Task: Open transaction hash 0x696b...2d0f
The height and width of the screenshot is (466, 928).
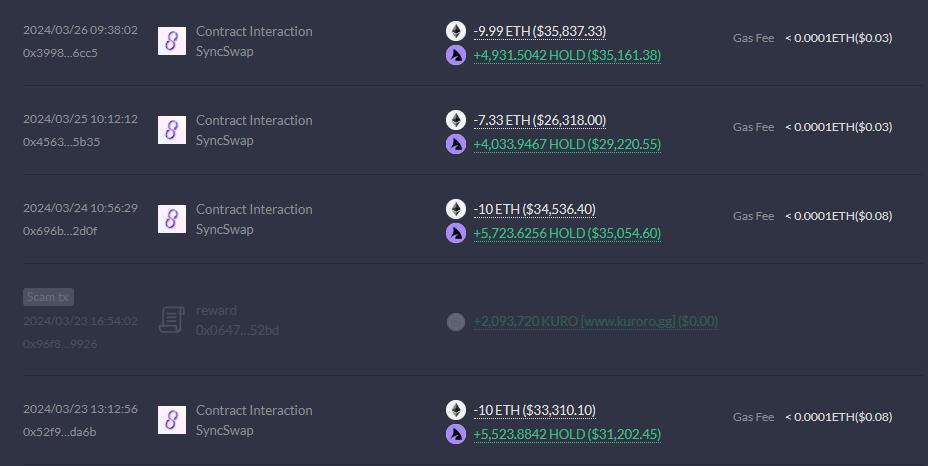Action: [x=60, y=231]
